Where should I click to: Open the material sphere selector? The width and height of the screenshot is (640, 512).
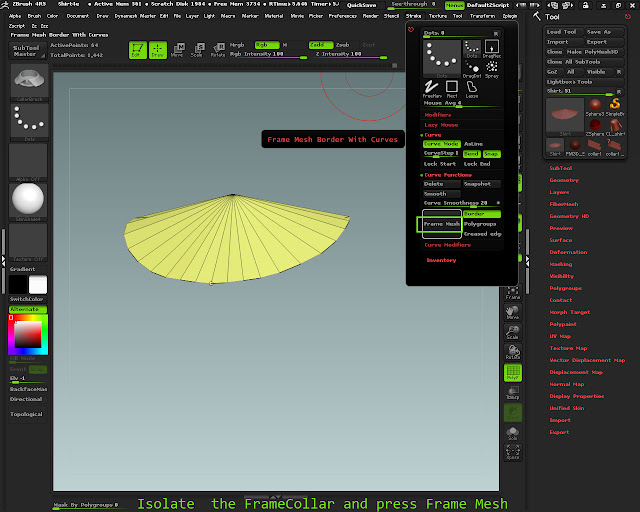29,202
